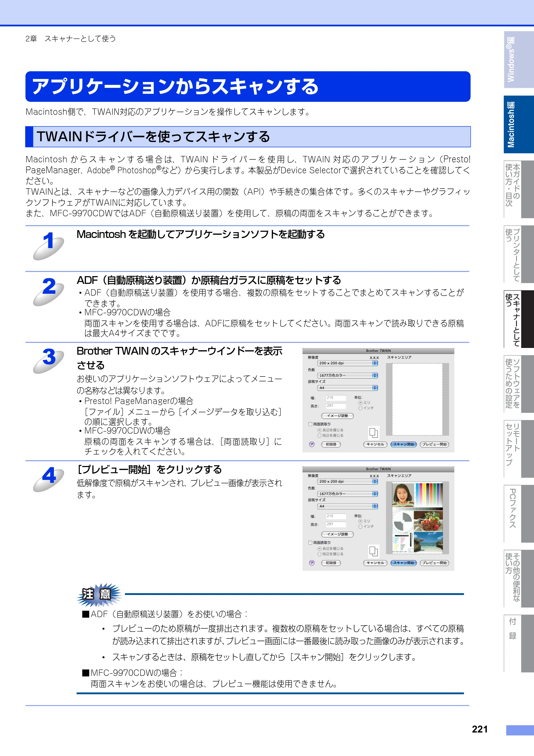Click duplex page icon in blank-preview dialog
Screen dimensions: 534x756
coord(373,433)
